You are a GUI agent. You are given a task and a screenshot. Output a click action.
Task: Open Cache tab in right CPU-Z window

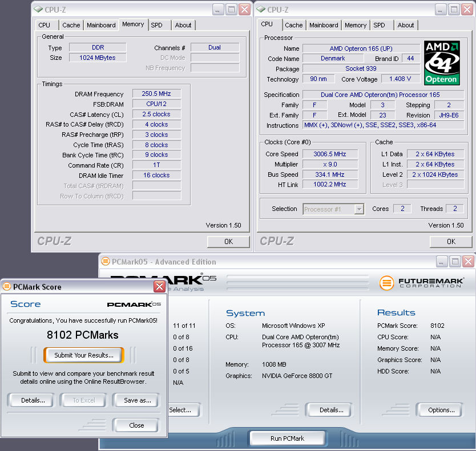point(294,25)
